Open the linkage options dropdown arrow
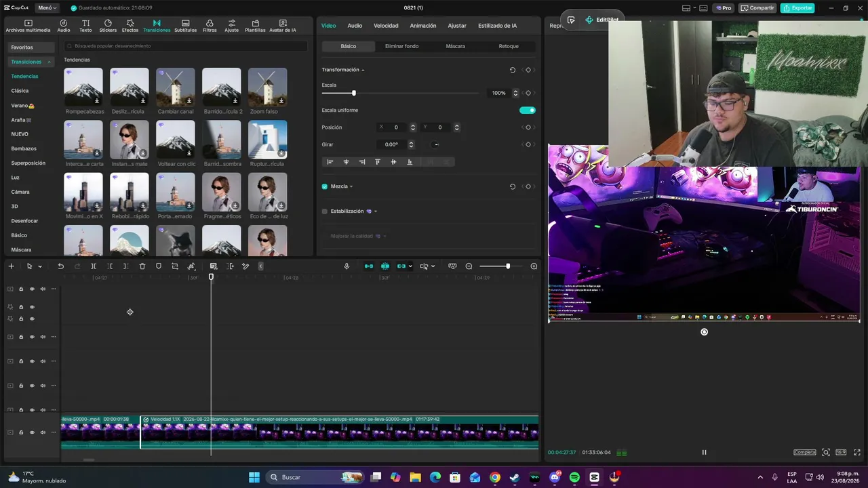 point(410,266)
